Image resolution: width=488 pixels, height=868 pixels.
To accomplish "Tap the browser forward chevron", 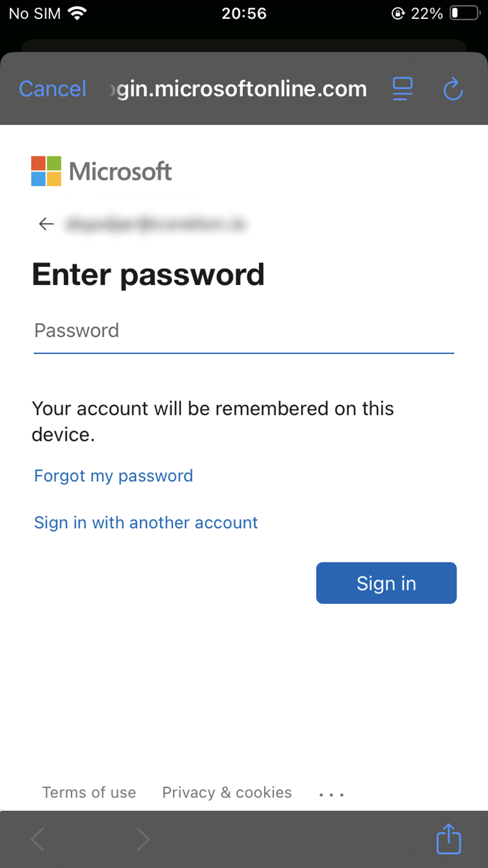I will point(143,839).
